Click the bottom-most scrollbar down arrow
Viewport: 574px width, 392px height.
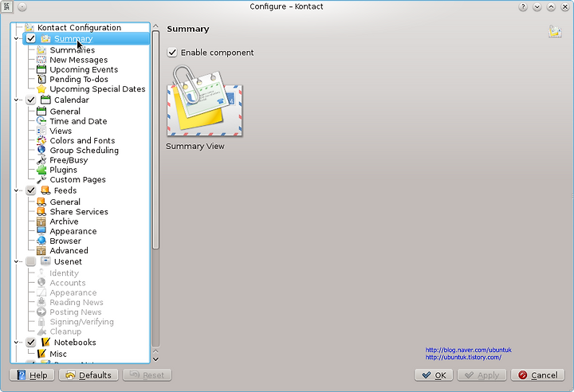pos(155,359)
